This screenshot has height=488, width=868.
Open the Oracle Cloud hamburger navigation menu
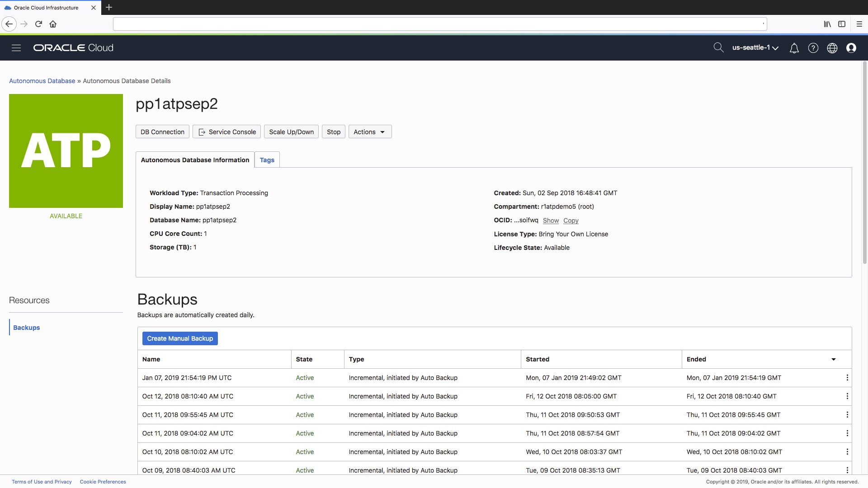pyautogui.click(x=16, y=48)
